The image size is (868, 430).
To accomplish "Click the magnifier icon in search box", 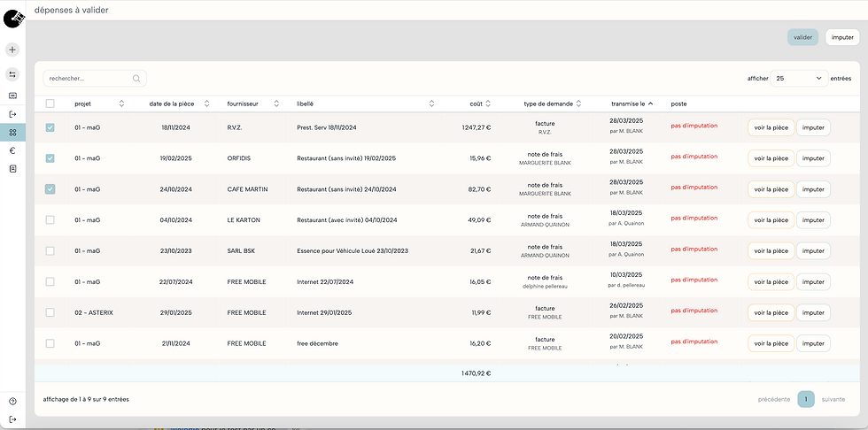I will [136, 79].
